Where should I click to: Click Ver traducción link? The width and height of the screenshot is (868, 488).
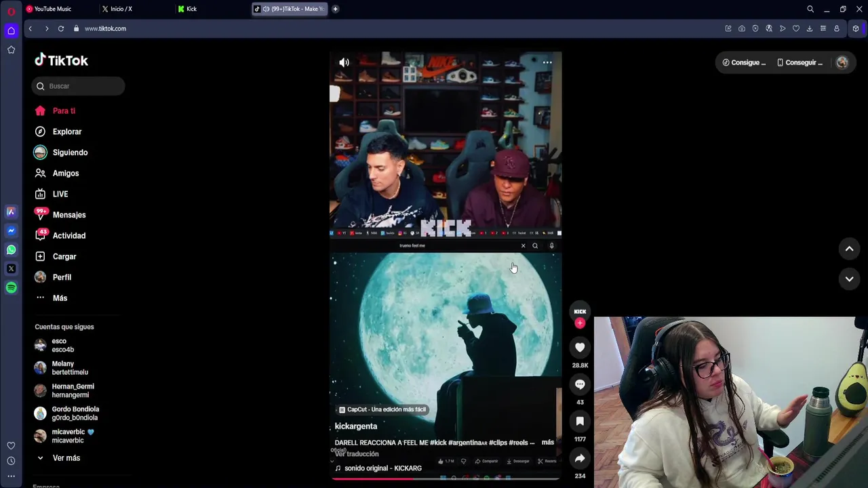[357, 454]
